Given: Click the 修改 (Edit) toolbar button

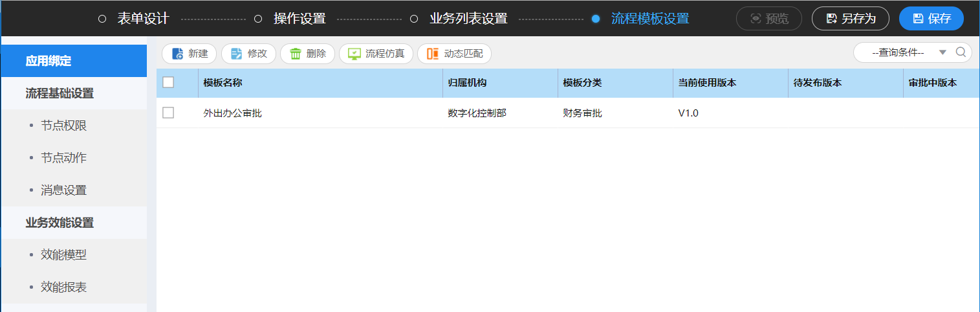Looking at the screenshot, I should [x=249, y=54].
